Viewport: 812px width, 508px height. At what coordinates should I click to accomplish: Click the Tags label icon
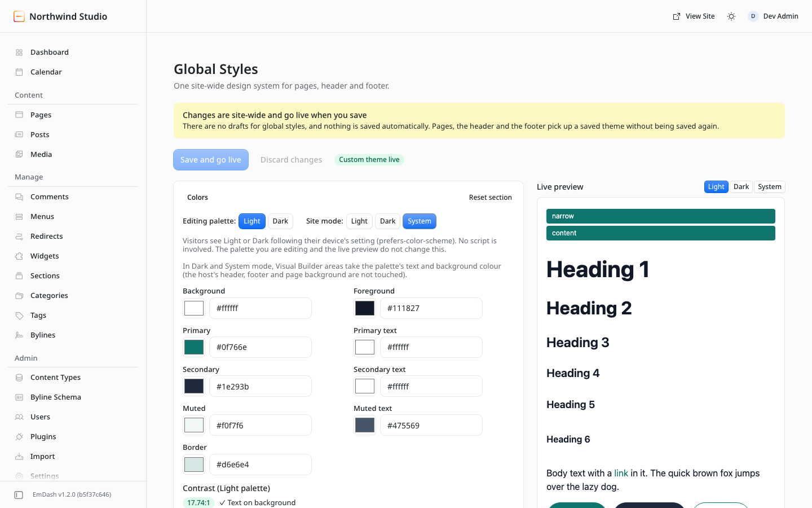19,316
